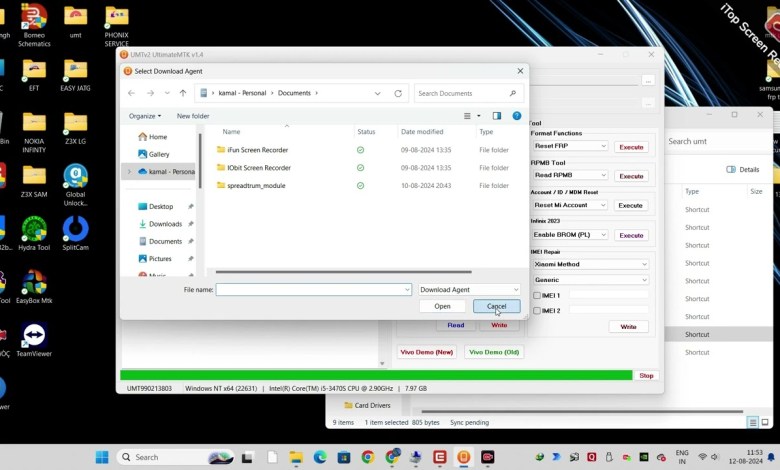This screenshot has width=780, height=470.
Task: Click the File name input field
Action: 313,289
